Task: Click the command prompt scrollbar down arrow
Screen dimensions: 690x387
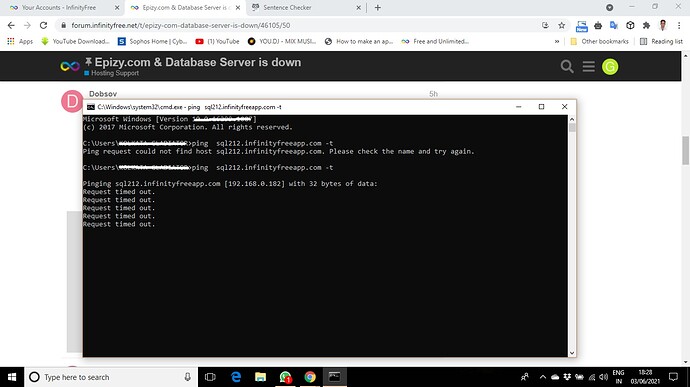Action: click(572, 353)
